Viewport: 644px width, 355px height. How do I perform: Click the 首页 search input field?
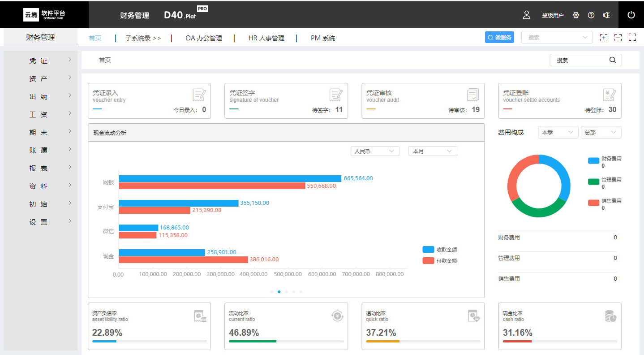pos(580,60)
